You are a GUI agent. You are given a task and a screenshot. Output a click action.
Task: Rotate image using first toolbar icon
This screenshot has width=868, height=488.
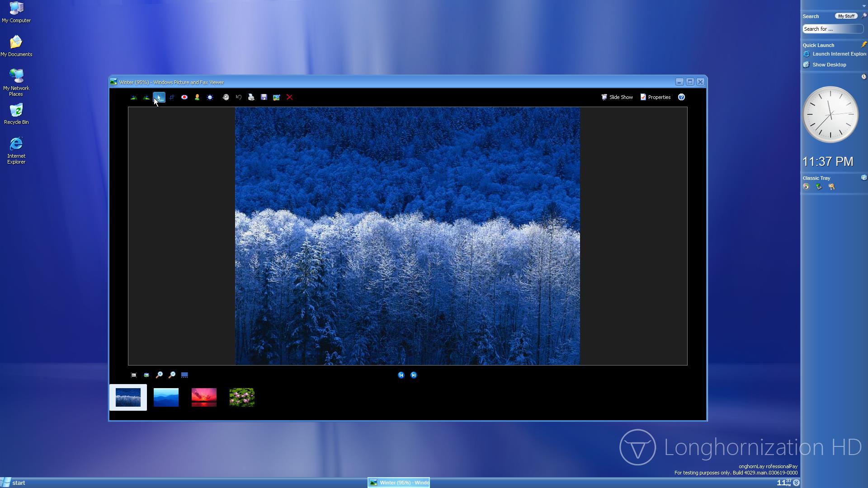[134, 97]
